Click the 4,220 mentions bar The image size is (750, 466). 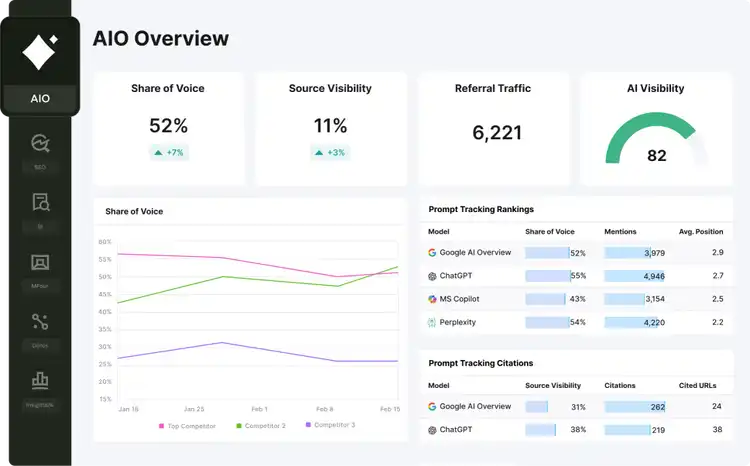click(x=629, y=322)
